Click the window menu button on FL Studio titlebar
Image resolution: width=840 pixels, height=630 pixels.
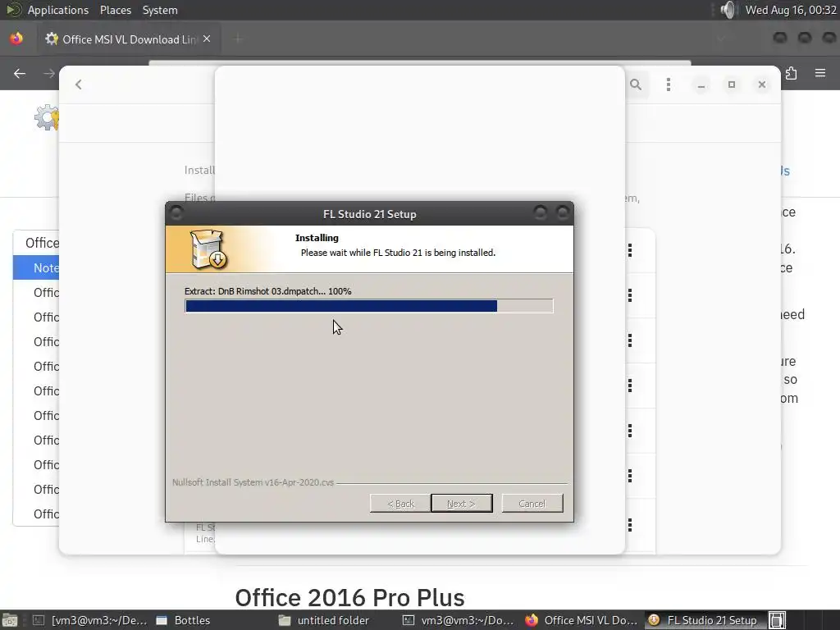[x=176, y=213]
